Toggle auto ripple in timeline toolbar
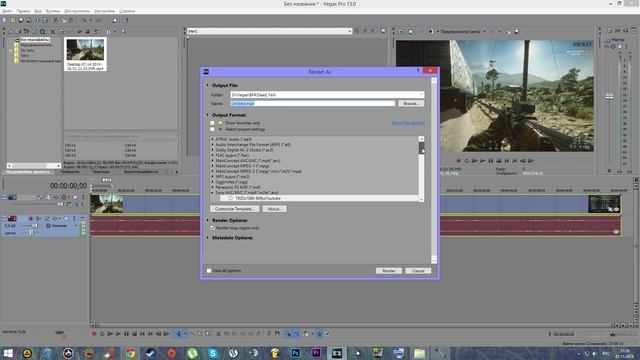The image size is (640, 360). [304, 334]
